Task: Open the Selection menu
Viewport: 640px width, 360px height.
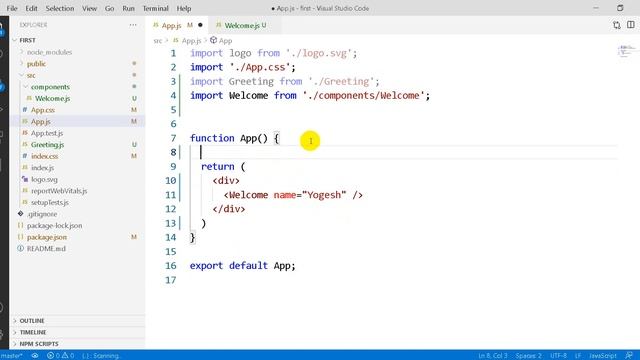Action: point(60,8)
